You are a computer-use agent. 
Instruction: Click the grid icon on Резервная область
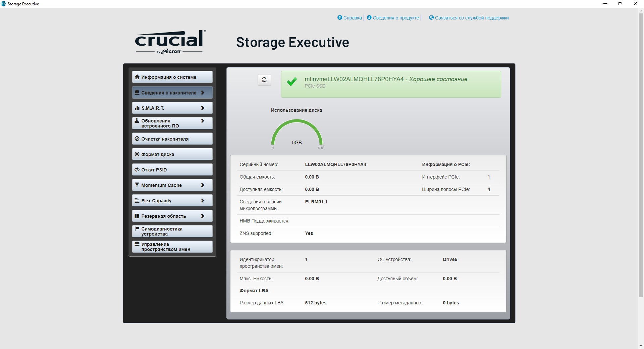click(x=137, y=216)
